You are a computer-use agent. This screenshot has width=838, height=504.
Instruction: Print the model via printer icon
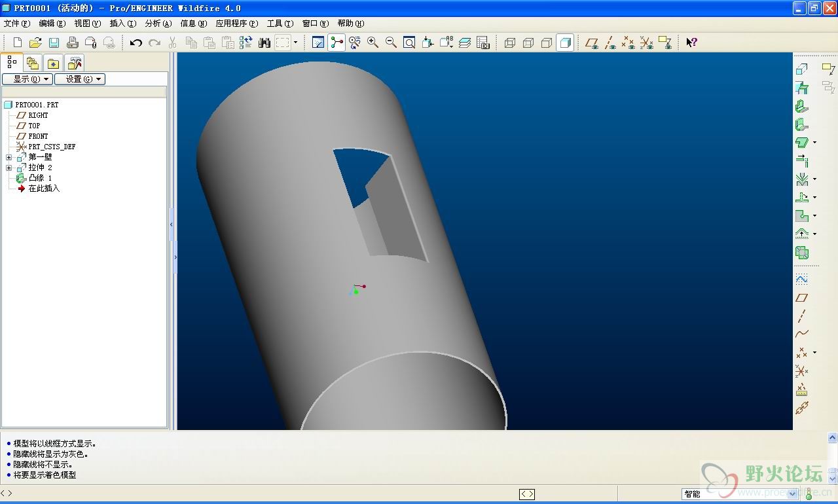73,43
